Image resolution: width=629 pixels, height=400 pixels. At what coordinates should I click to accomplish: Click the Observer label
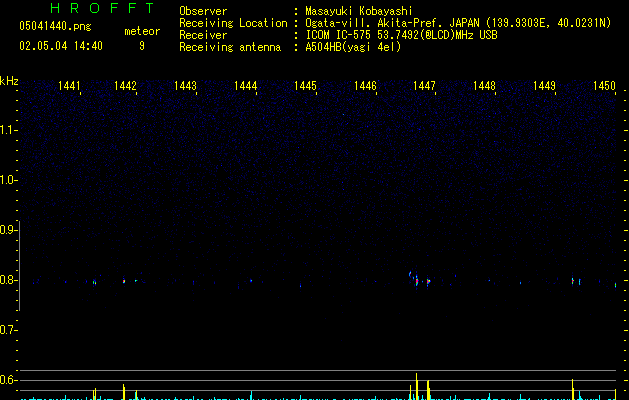tap(203, 11)
